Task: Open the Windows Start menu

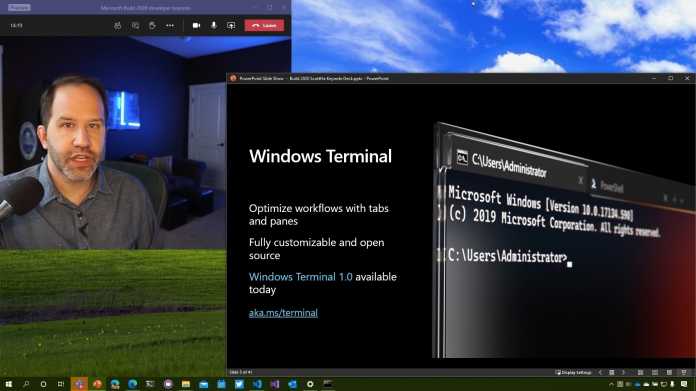Action: pos(8,384)
